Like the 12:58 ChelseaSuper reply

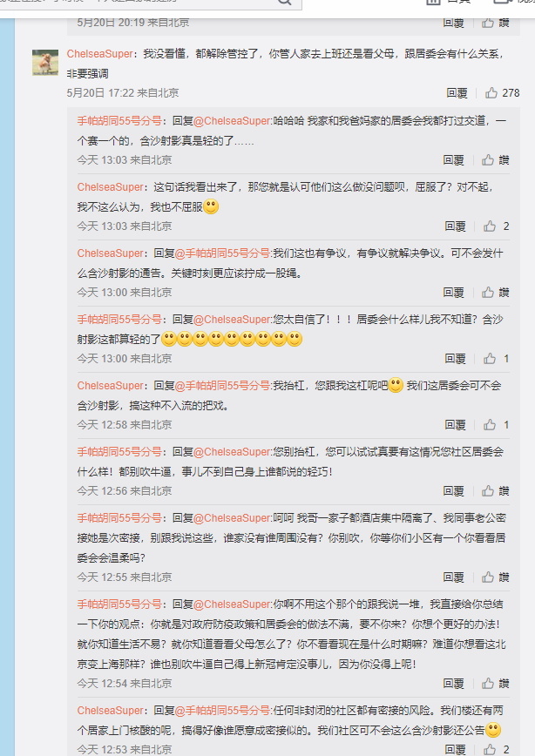pyautogui.click(x=497, y=425)
